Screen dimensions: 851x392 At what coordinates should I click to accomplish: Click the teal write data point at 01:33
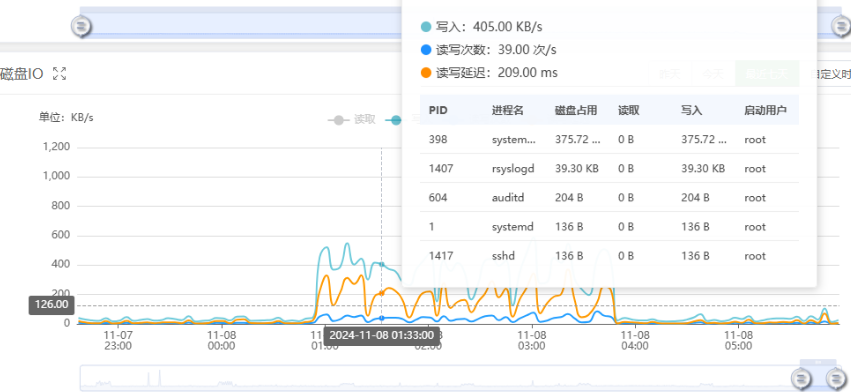pos(382,264)
